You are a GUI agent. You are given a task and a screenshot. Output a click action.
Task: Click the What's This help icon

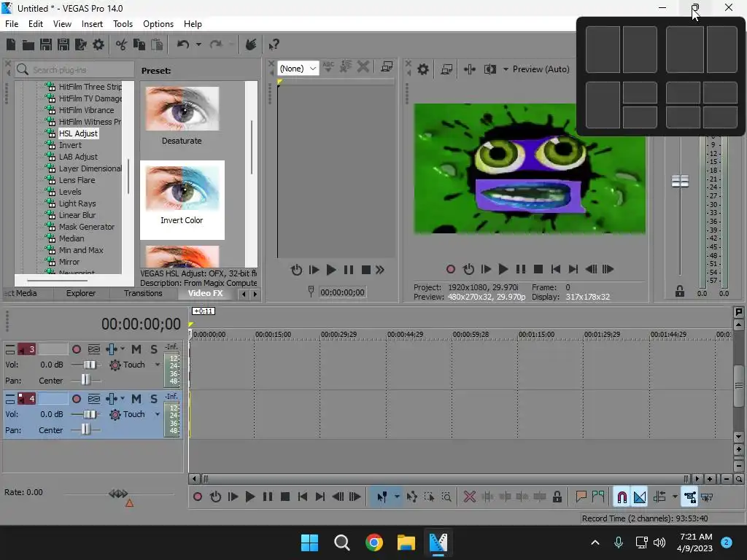point(274,44)
